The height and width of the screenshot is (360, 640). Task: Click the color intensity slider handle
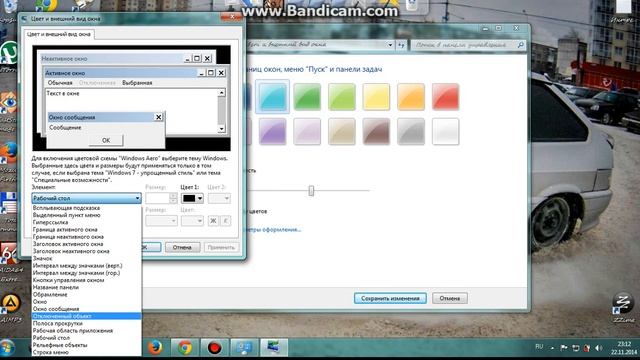pos(311,191)
